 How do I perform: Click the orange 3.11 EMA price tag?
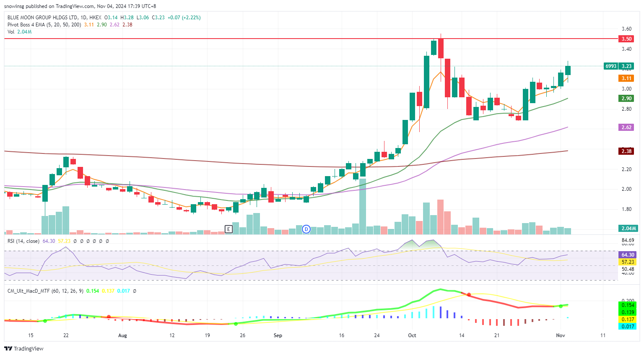tap(626, 78)
